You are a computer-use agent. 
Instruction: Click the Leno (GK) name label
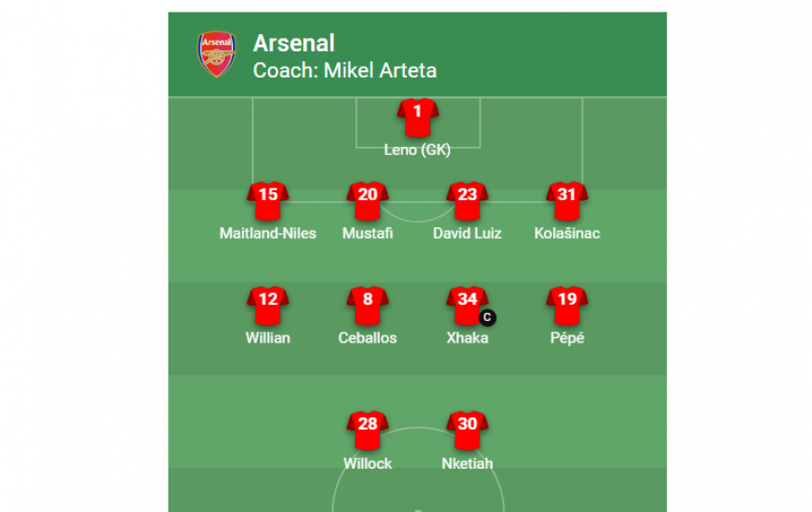[418, 150]
